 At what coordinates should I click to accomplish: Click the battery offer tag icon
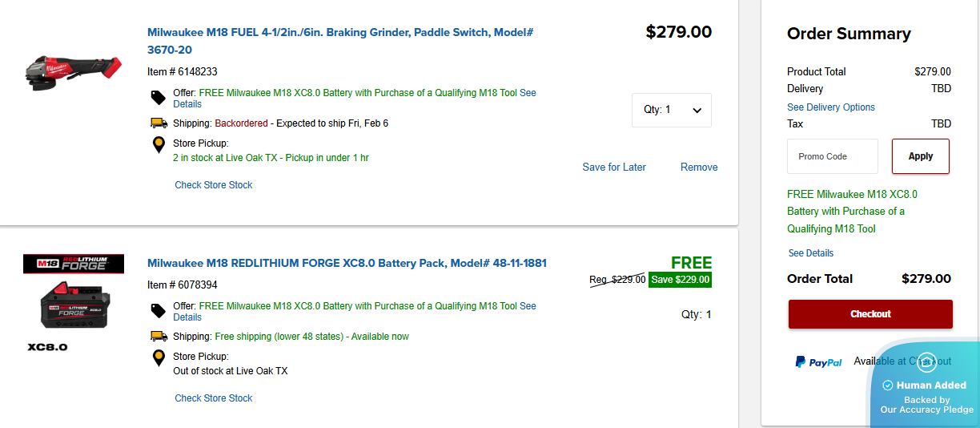159,311
